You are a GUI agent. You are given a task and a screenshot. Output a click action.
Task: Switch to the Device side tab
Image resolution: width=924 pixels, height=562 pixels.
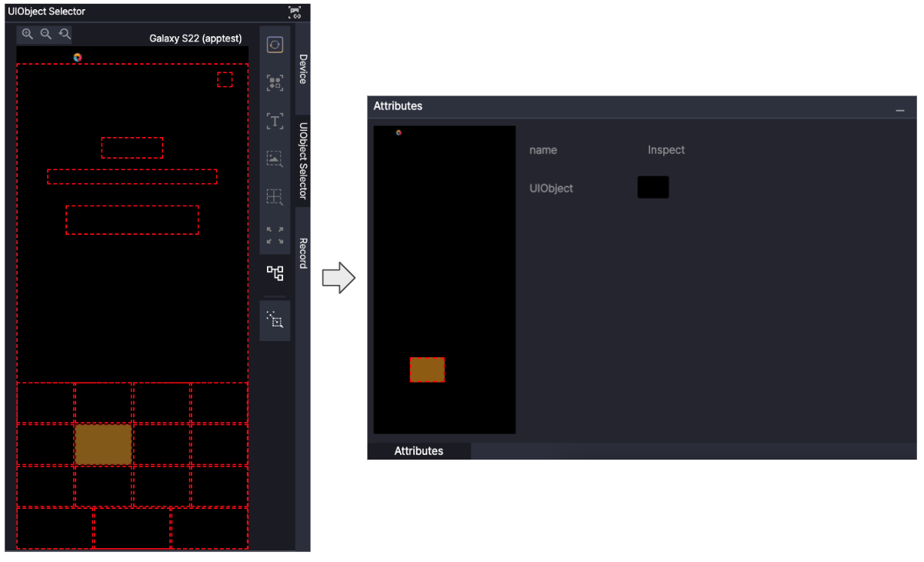click(x=303, y=69)
